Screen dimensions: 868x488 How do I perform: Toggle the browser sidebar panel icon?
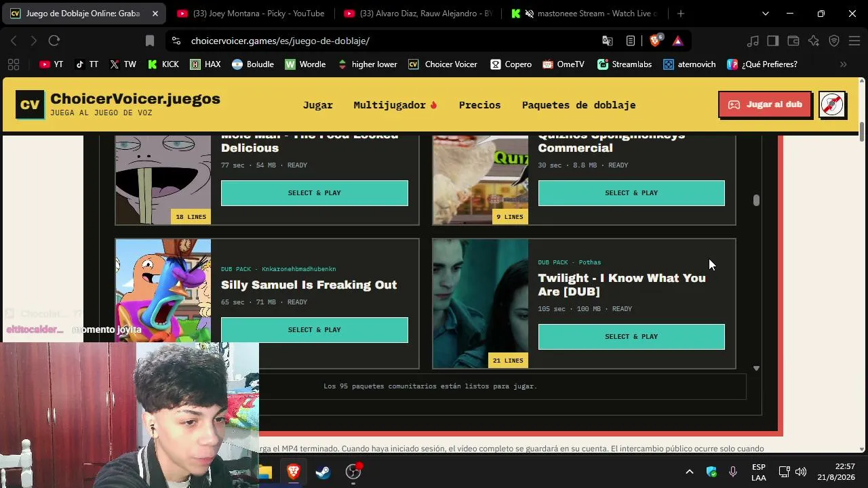coord(773,41)
